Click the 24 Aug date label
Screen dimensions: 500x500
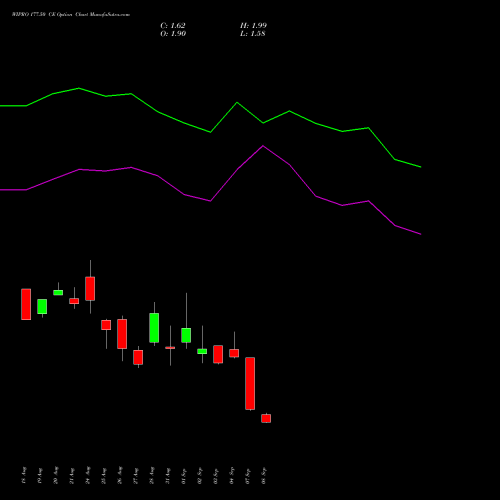[x=88, y=476]
